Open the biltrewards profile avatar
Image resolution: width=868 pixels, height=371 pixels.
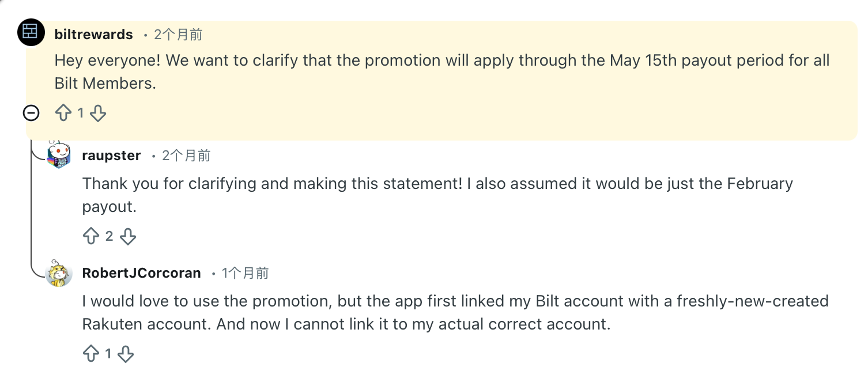click(31, 32)
